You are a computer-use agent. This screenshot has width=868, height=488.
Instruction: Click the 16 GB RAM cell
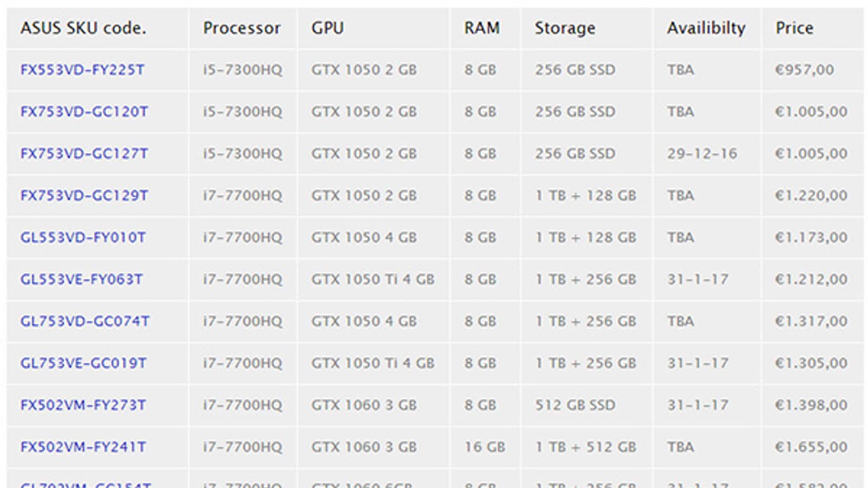click(484, 447)
